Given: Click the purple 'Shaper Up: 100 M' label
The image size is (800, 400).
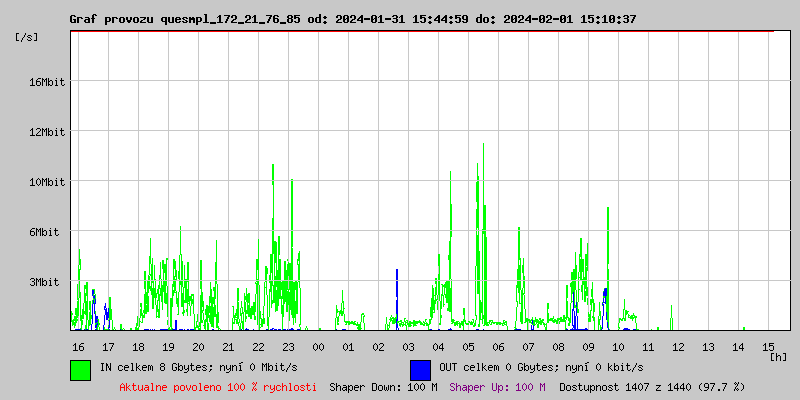Looking at the screenshot, I should click(x=497, y=386).
